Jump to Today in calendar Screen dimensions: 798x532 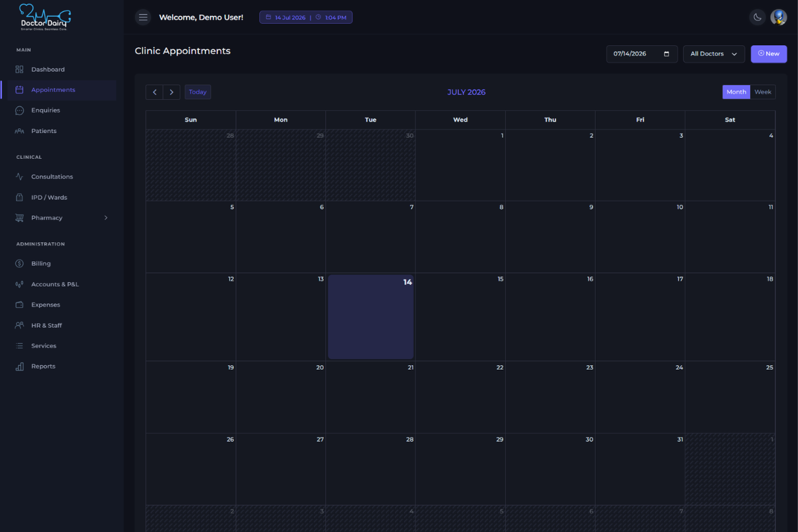(x=198, y=92)
